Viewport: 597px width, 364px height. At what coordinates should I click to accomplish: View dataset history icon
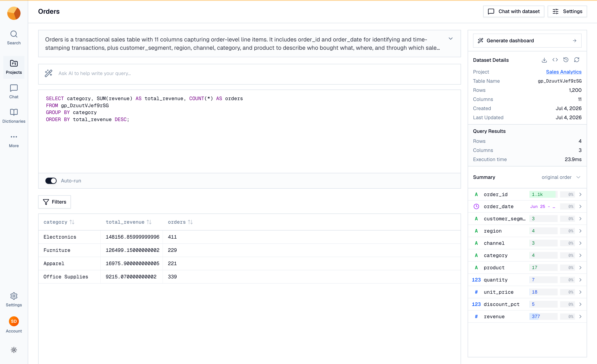click(x=566, y=60)
